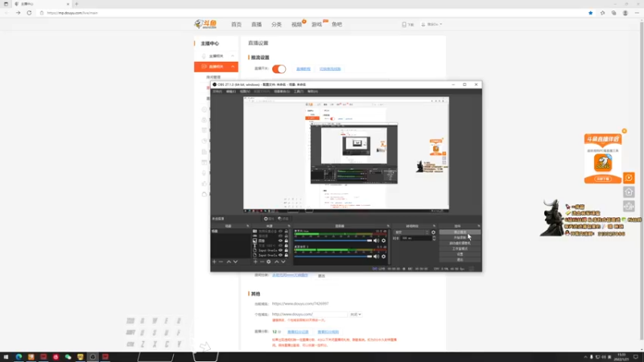
Task: Open settings gear of top mixer channel
Action: [384, 241]
